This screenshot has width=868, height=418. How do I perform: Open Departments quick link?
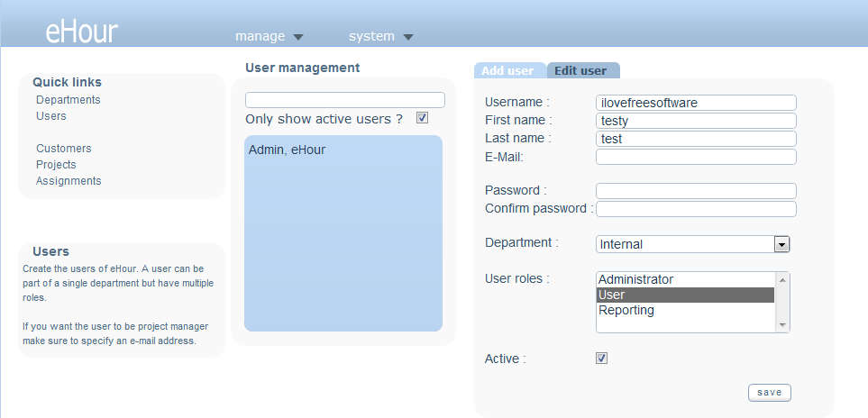(x=69, y=100)
